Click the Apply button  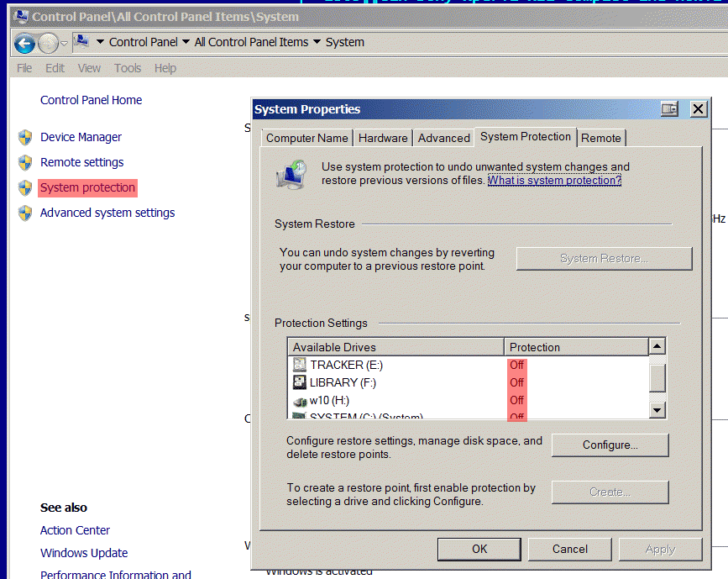tap(660, 550)
